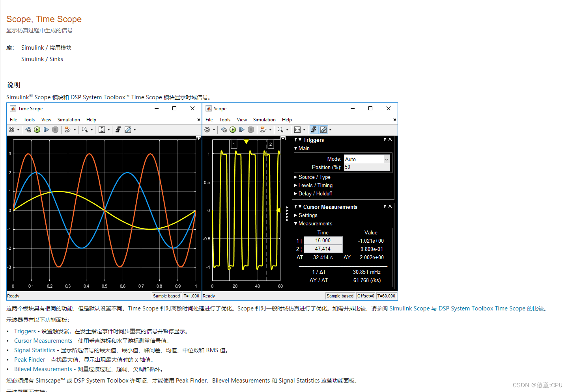Click Step Forward in the Scope toolbar
The height and width of the screenshot is (392, 568).
(242, 130)
